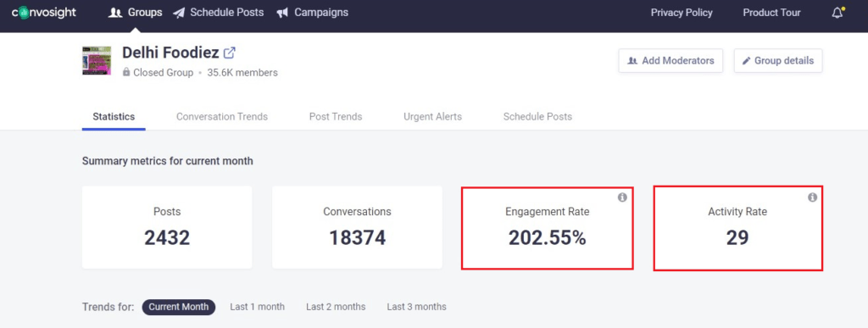This screenshot has width=868, height=328.
Task: Switch to the Post Trends tab
Action: coord(336,117)
